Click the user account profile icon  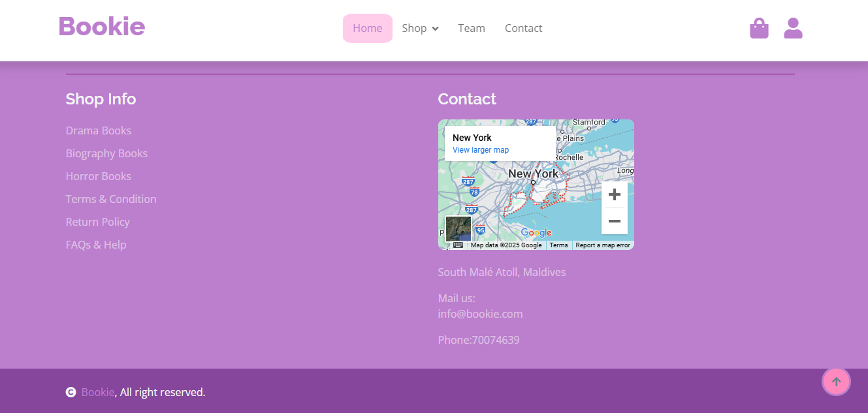click(x=793, y=28)
